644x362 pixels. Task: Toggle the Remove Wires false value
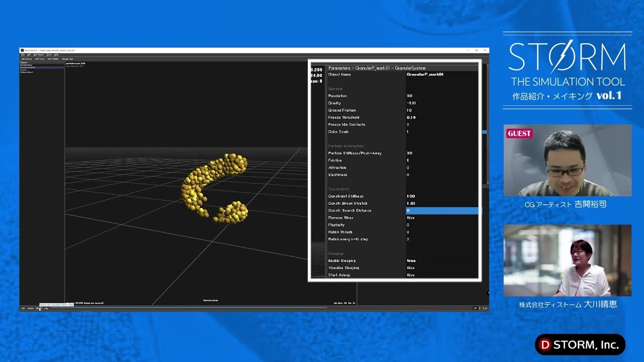click(443, 218)
